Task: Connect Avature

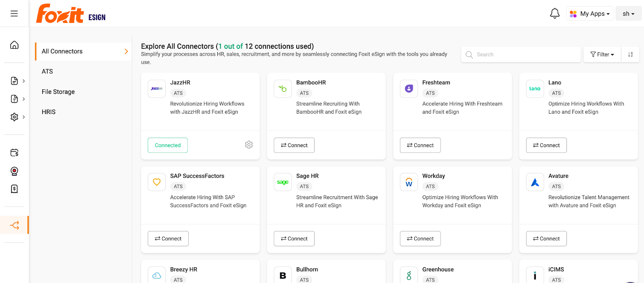Action: 546,239
